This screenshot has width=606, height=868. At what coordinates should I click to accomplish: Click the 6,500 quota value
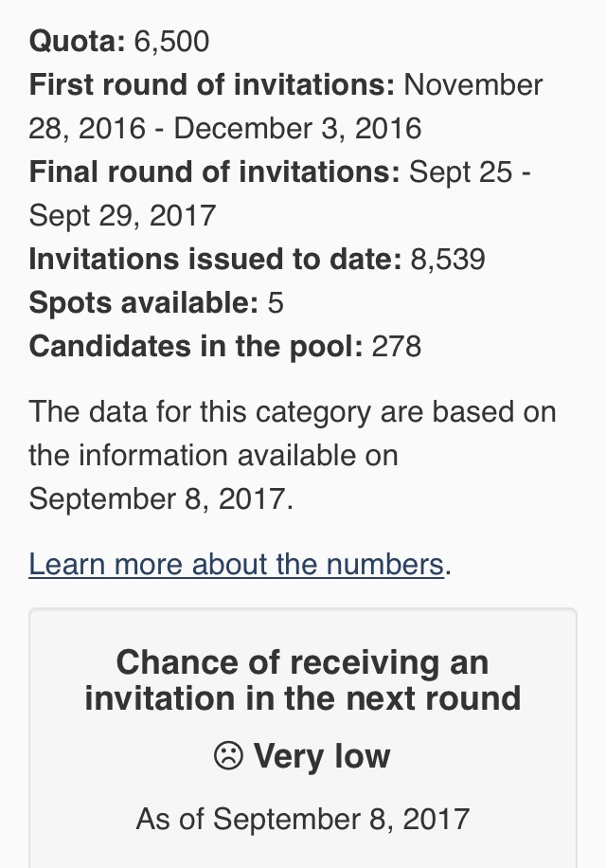(x=171, y=42)
